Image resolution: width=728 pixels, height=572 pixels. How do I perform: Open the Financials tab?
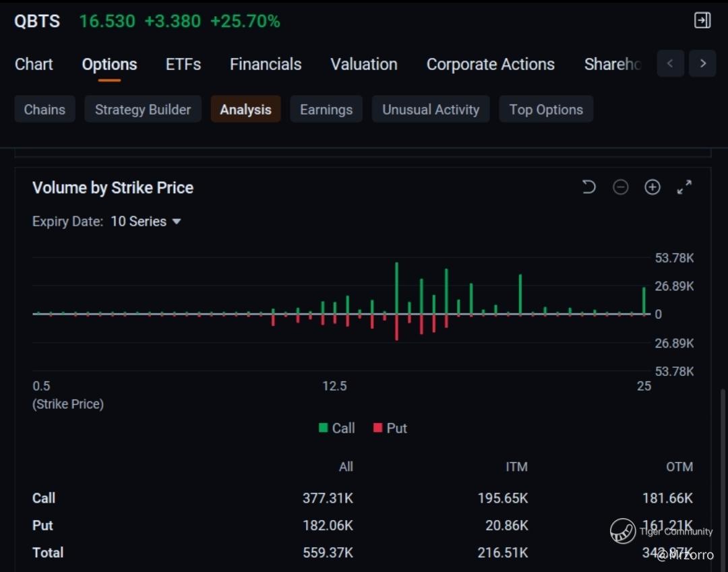(x=266, y=65)
